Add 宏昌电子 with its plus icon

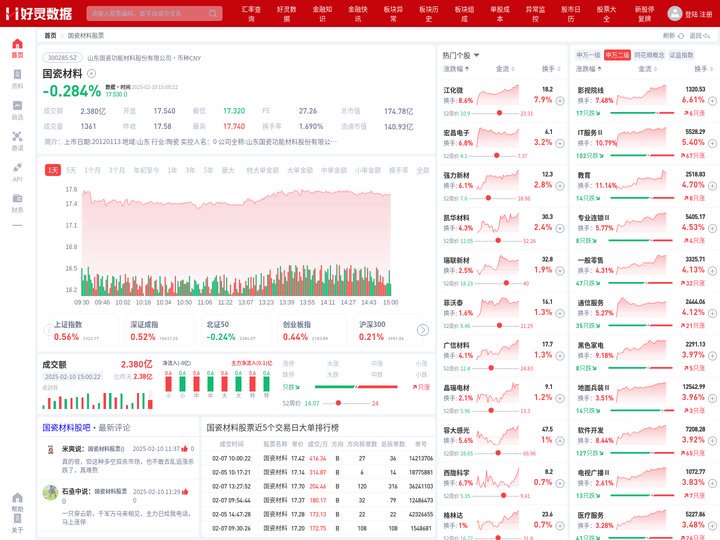click(560, 143)
